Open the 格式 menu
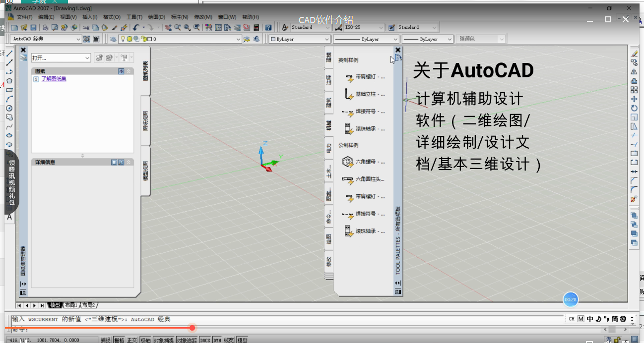 click(x=112, y=16)
